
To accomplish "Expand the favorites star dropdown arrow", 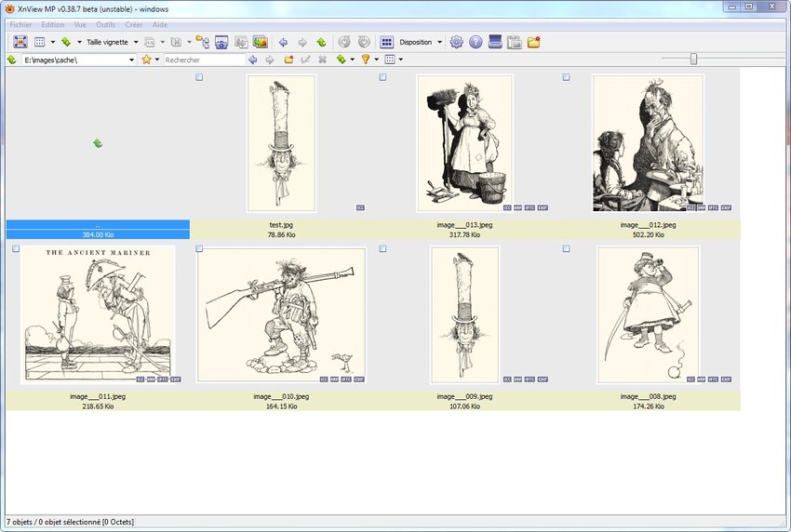I will point(157,60).
